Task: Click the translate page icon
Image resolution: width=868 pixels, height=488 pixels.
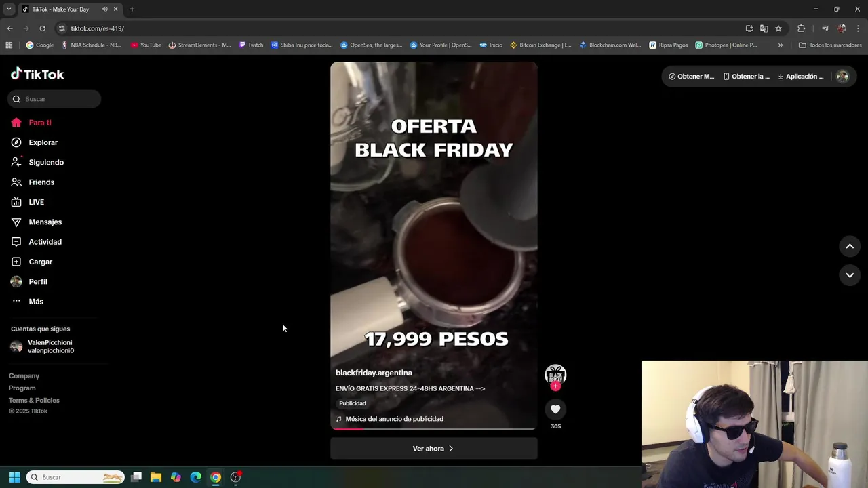Action: coord(764,28)
